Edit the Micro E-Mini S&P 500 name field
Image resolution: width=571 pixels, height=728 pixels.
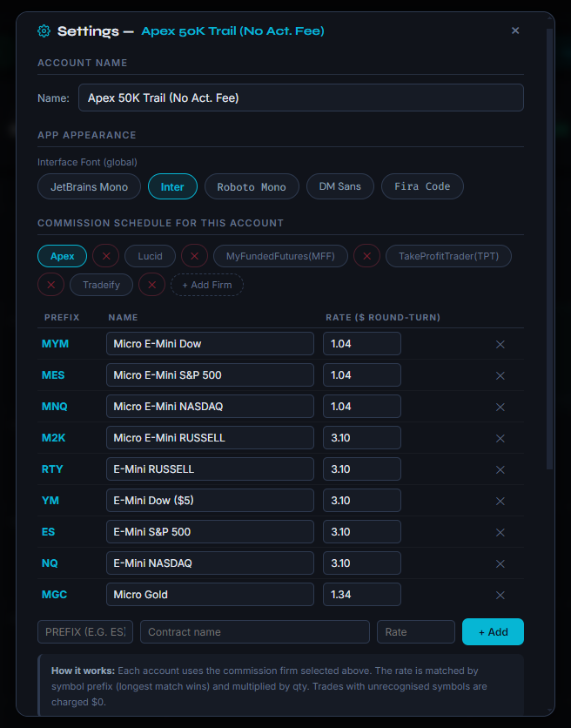pos(210,375)
